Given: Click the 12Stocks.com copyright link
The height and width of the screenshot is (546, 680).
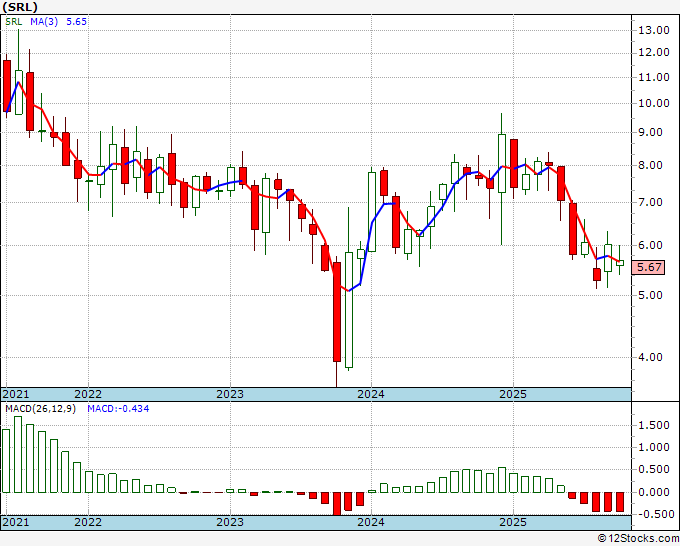Looking at the screenshot, I should (x=638, y=539).
